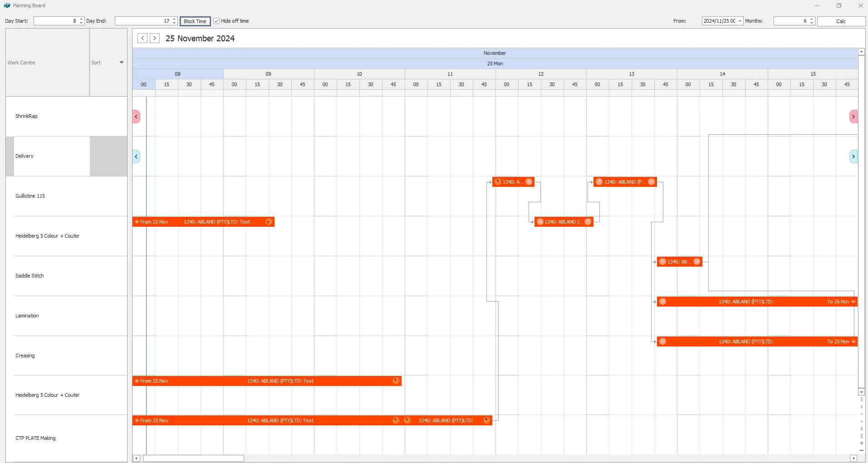Click the Planning Board app icon
Viewport: 868px width, 463px height.
[x=7, y=5]
